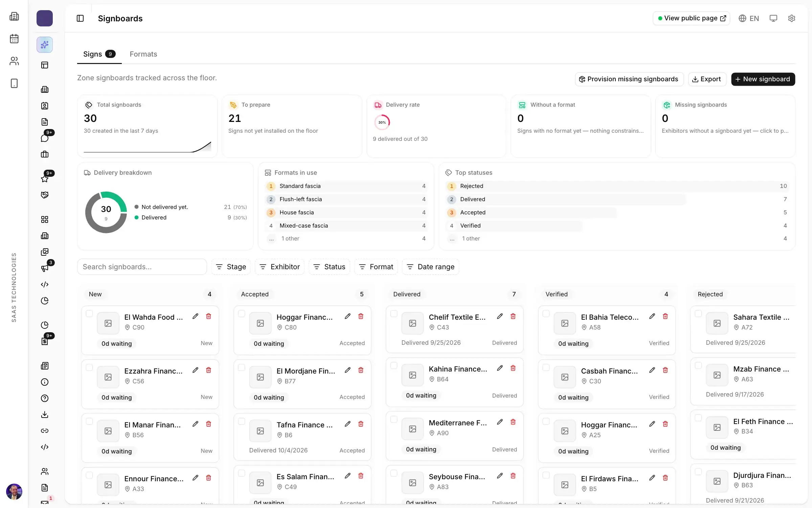Select the El Wahda Food card checkbox

click(x=89, y=314)
